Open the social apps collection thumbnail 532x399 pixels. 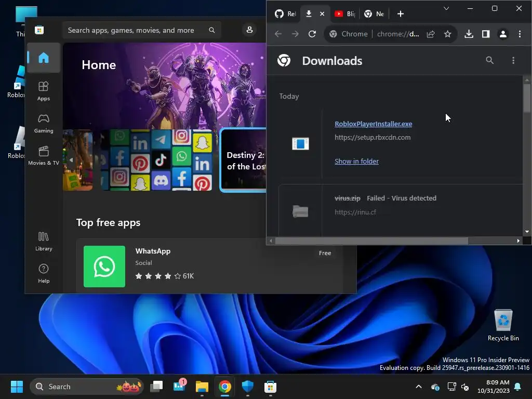156,160
